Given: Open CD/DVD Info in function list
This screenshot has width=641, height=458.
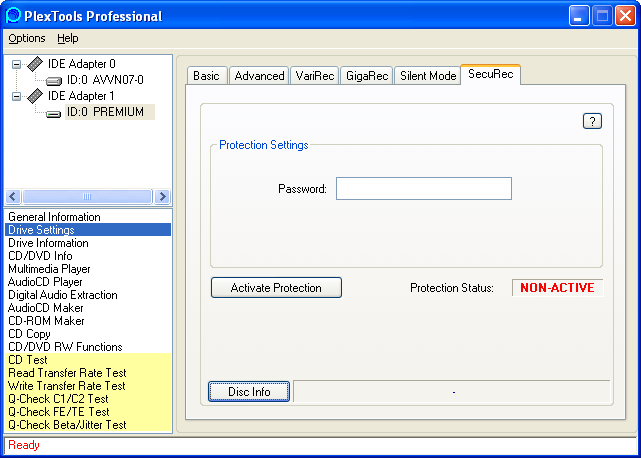Looking at the screenshot, I should (x=88, y=256).
